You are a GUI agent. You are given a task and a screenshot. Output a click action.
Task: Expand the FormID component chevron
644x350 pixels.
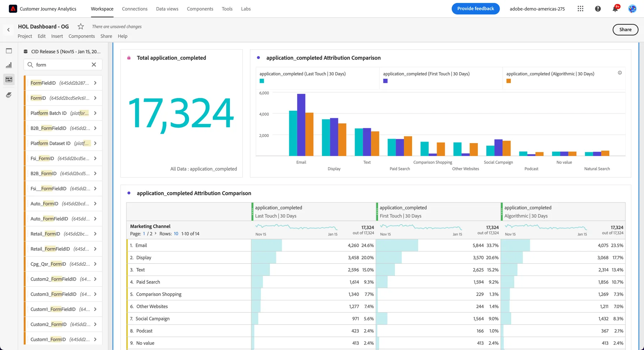95,98
